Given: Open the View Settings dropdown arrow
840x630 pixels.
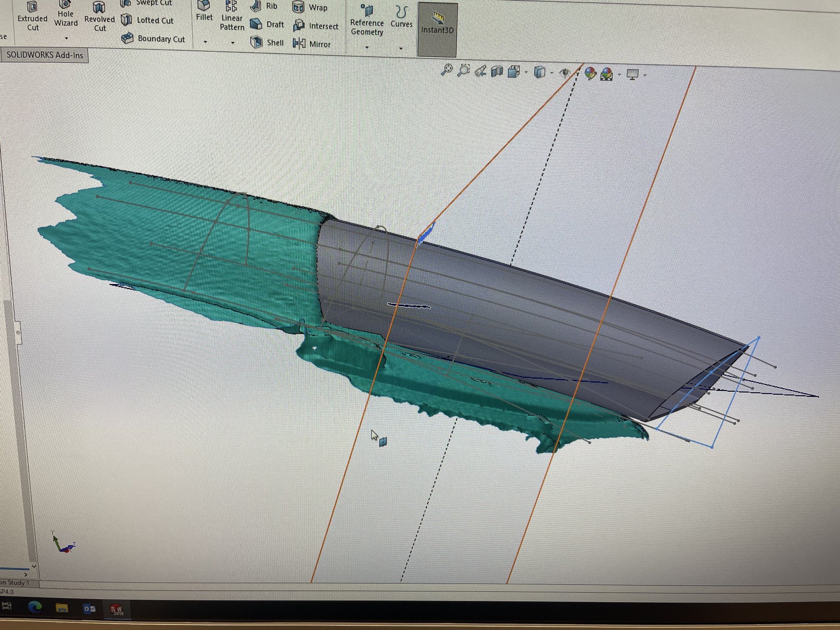Looking at the screenshot, I should pos(645,75).
